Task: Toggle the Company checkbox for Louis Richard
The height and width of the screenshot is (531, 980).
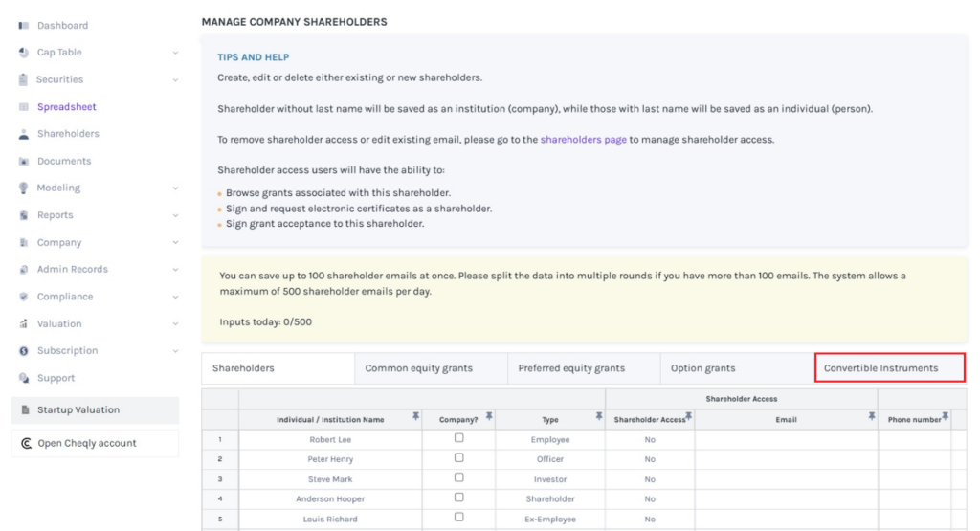Action: 458,518
